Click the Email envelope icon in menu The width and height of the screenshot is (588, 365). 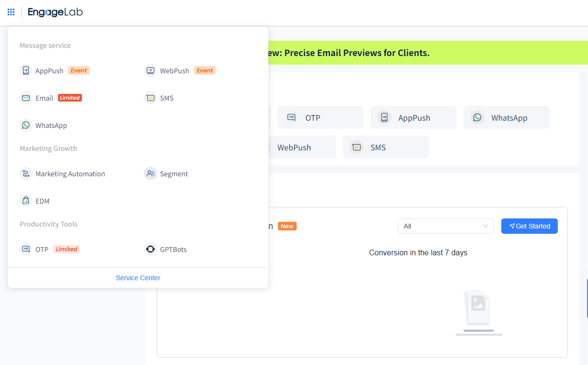pos(26,98)
